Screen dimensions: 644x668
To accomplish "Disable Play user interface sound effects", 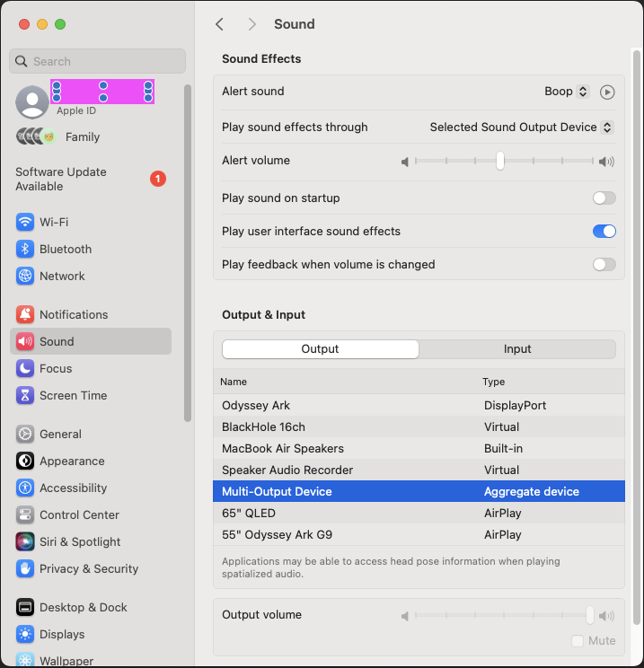I will (604, 232).
